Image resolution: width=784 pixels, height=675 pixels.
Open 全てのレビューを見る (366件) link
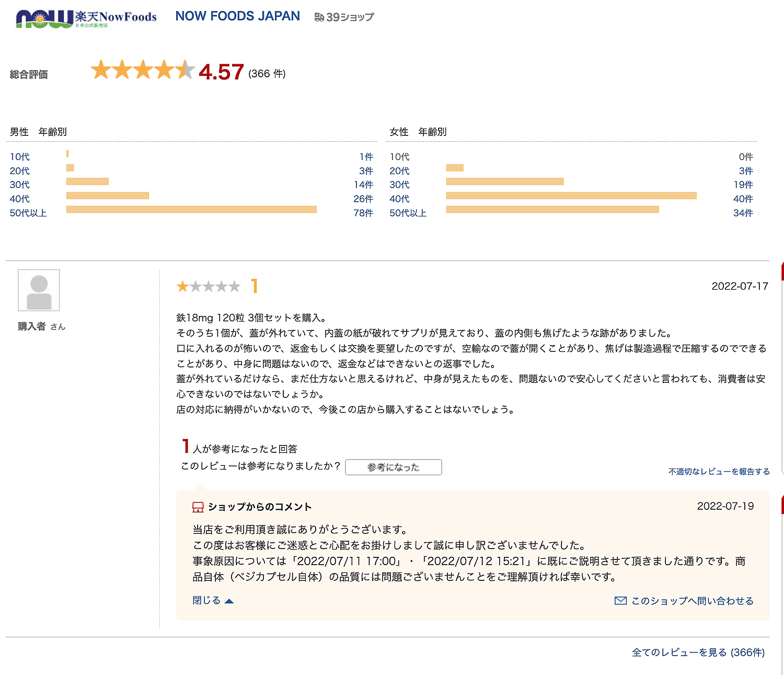coord(698,653)
